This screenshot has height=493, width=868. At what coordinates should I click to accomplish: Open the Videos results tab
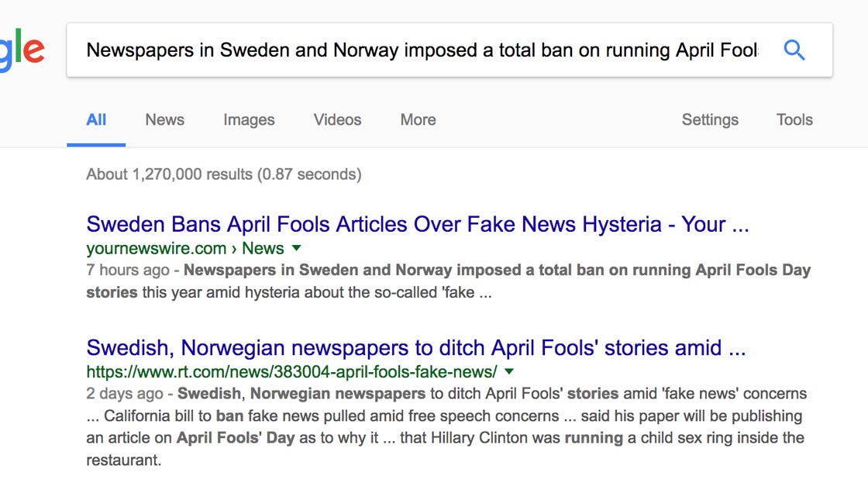click(338, 119)
